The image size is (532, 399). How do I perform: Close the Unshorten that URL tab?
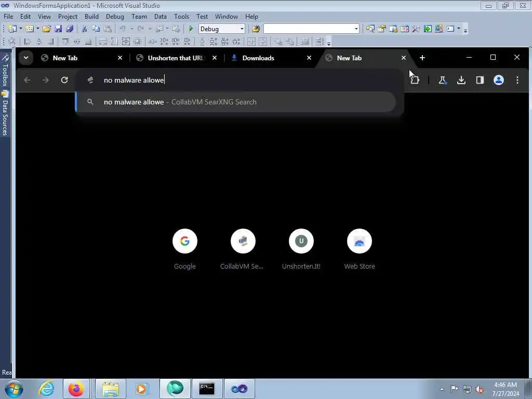pyautogui.click(x=215, y=58)
